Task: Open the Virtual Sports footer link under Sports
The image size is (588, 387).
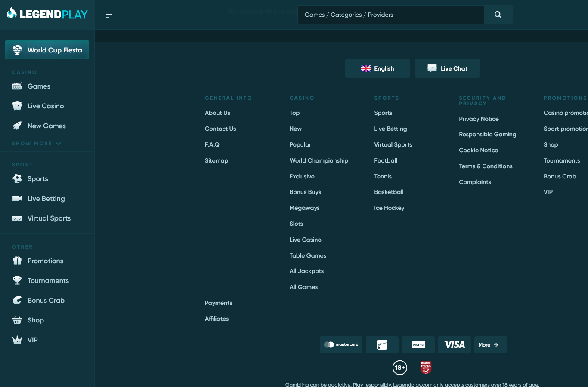Action: pos(393,144)
